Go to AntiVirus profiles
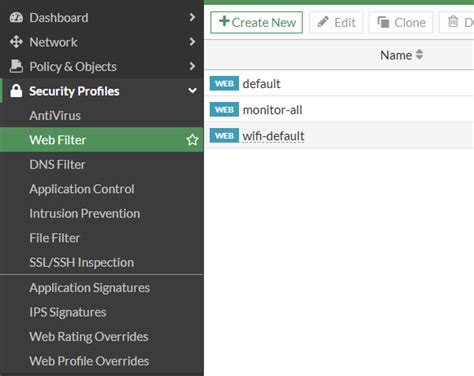Viewport: 474px width, 376px height. [x=102, y=115]
